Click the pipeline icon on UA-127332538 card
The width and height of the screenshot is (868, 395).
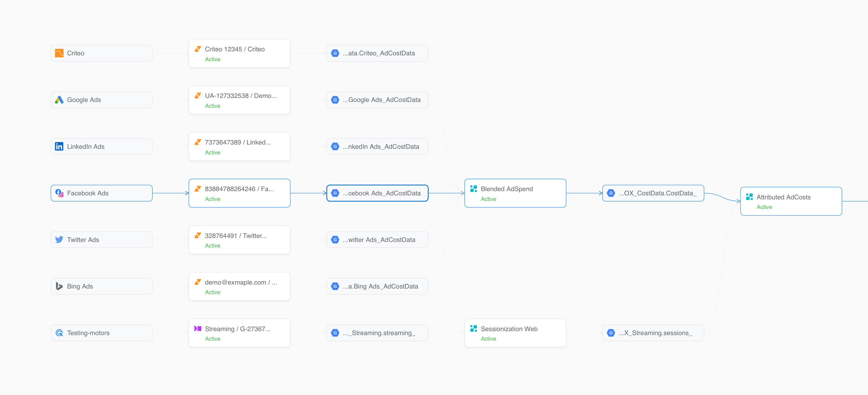click(x=198, y=96)
